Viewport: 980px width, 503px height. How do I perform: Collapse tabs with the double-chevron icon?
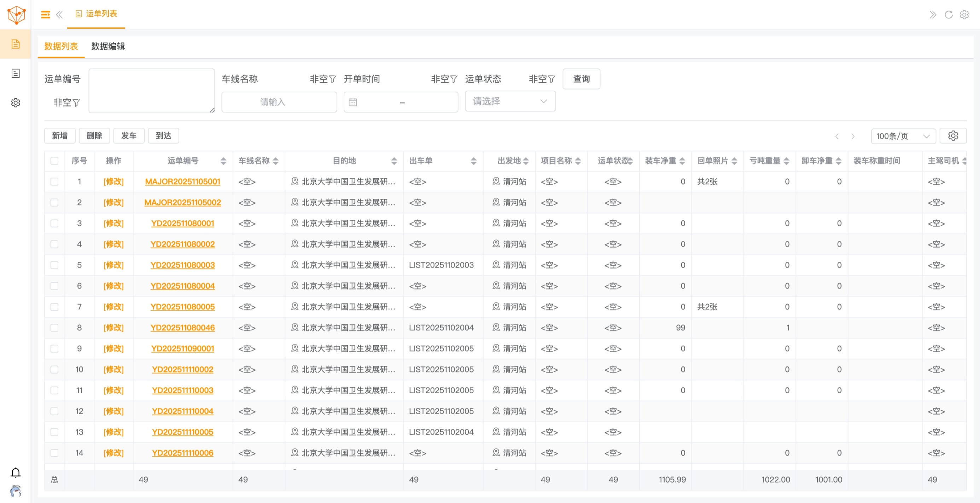pos(933,15)
